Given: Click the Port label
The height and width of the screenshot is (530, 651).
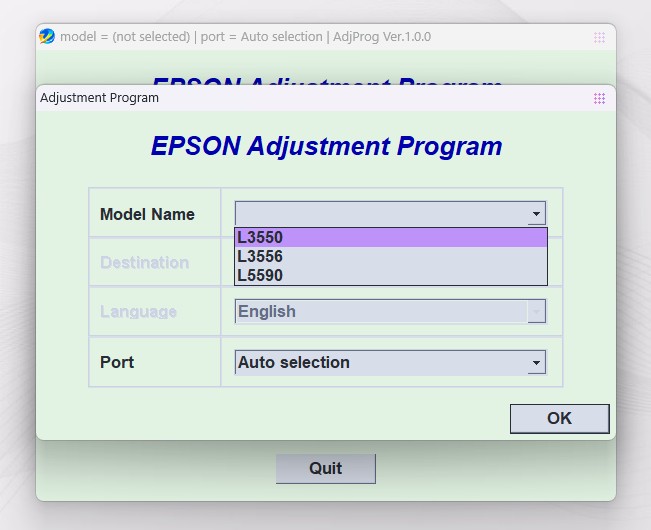Looking at the screenshot, I should (117, 361).
